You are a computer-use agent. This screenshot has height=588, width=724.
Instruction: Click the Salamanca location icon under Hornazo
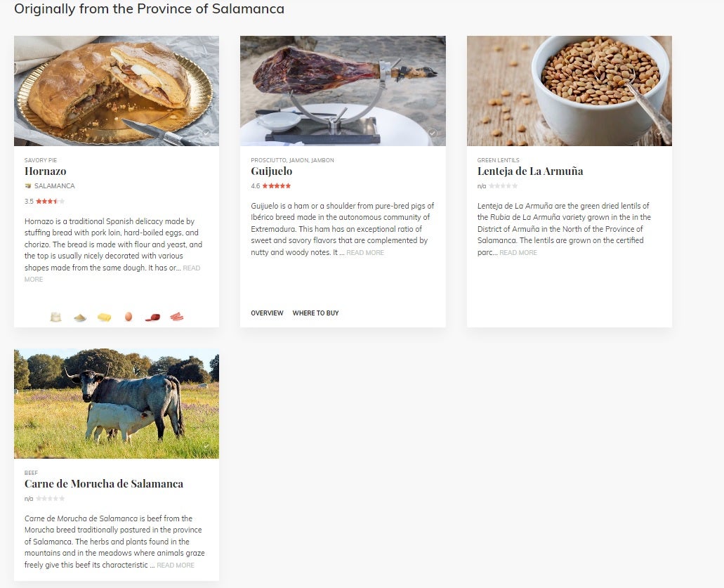pos(27,185)
